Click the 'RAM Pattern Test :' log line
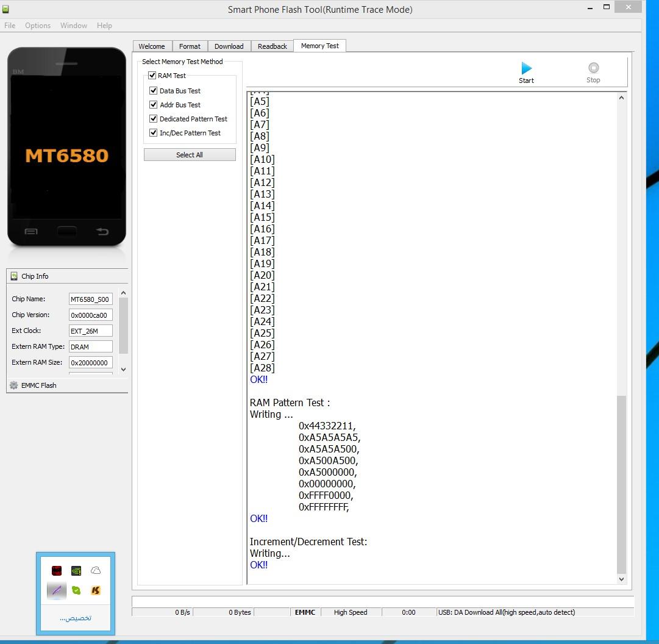The width and height of the screenshot is (659, 644). point(290,402)
